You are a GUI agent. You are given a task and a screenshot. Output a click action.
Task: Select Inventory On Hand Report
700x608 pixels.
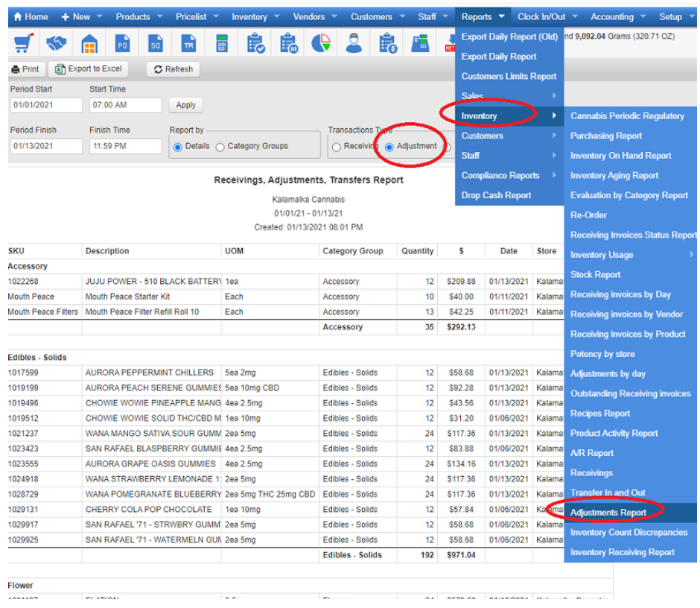coord(630,156)
